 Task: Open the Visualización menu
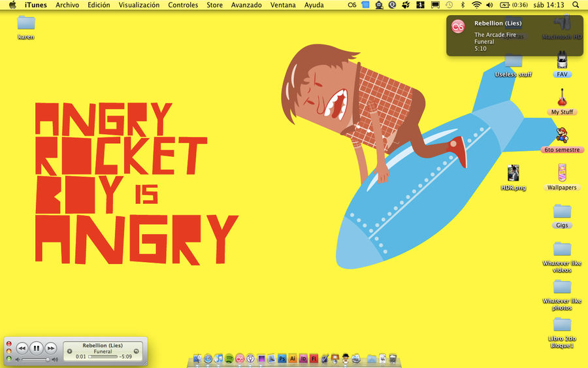click(x=139, y=5)
